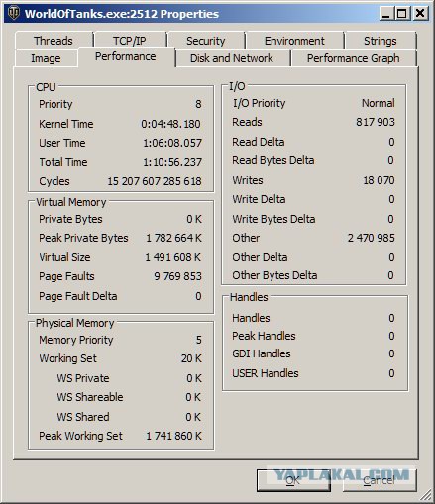Click the Memory Priority value 5
This screenshot has height=504, width=435.
point(198,340)
